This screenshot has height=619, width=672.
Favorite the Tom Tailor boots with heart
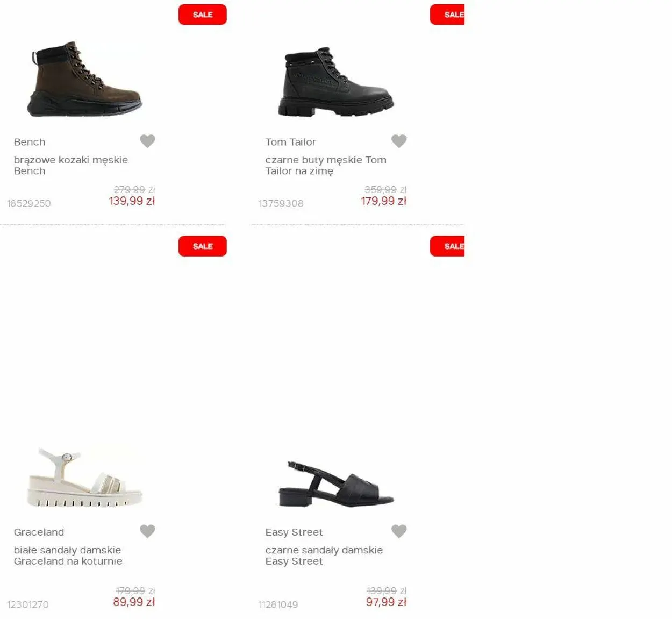399,141
